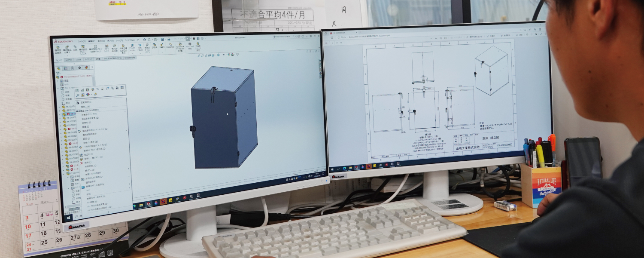Switch to the 評価 CommandManager tab
The image size is (644, 258).
(98, 59)
